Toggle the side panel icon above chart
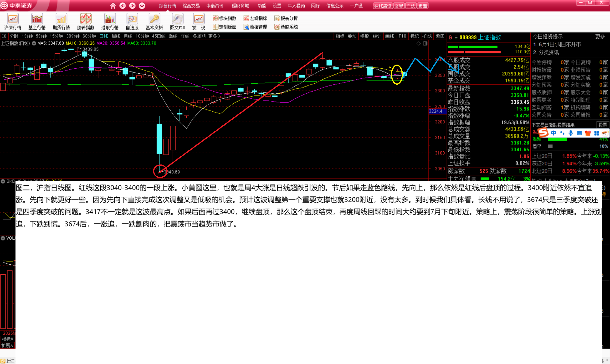 [x=425, y=43]
